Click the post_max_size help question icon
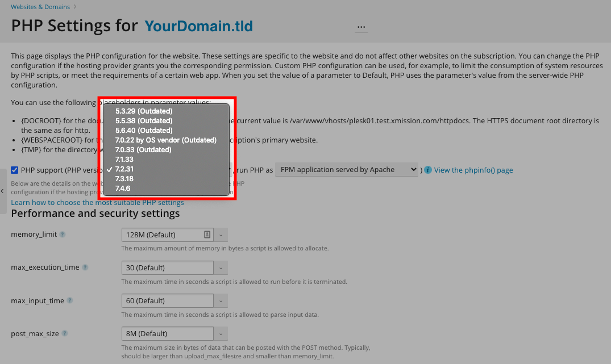The image size is (611, 364). tap(64, 333)
